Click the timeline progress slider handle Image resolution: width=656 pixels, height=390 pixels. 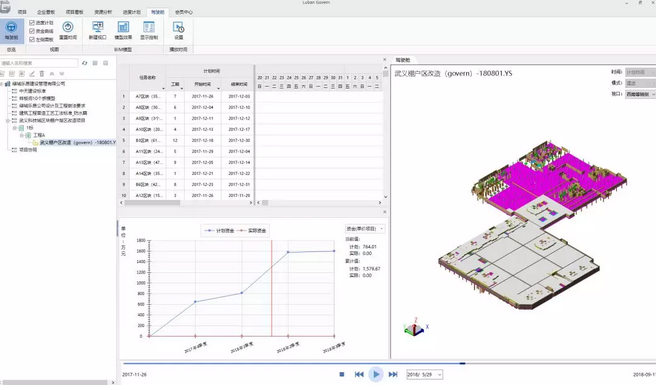(x=462, y=364)
